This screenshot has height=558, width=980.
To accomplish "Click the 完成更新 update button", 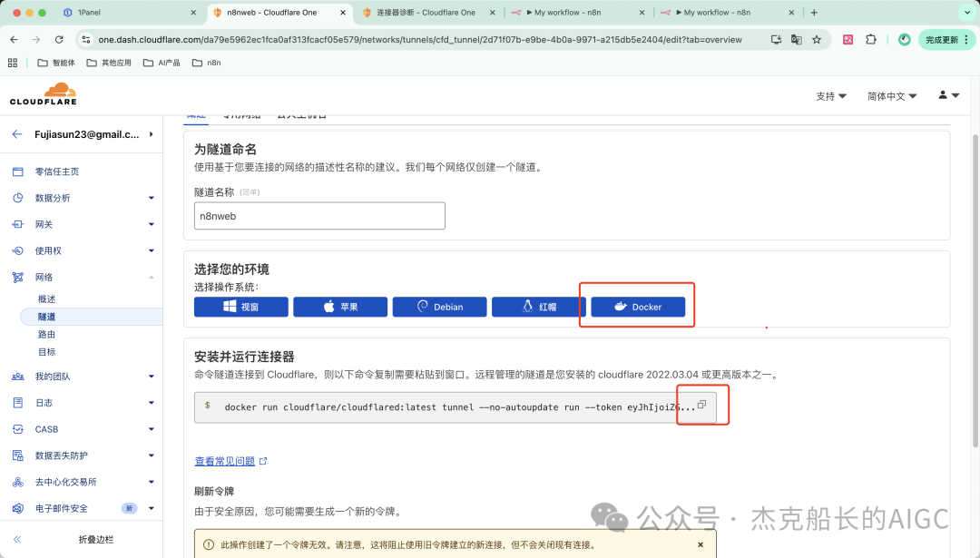I will 941,39.
